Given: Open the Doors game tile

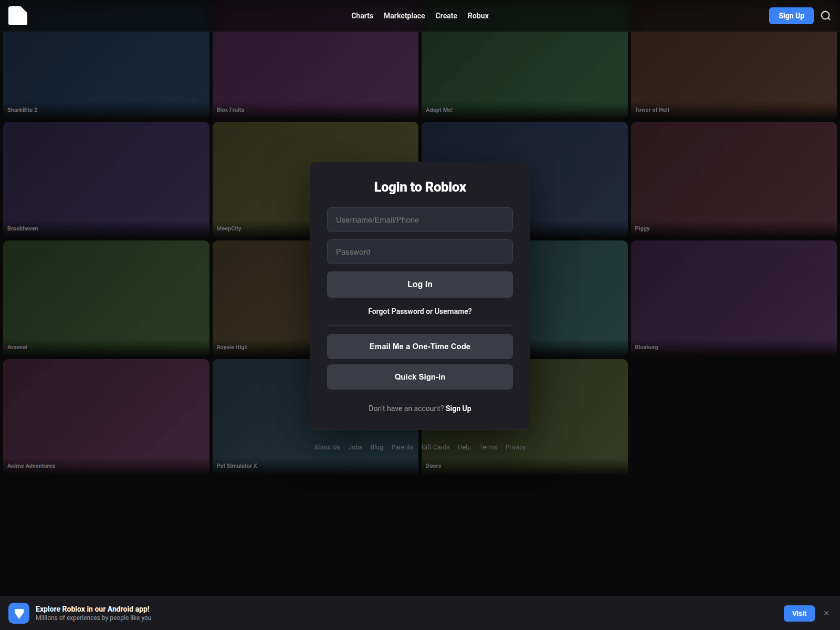Looking at the screenshot, I should [577, 417].
